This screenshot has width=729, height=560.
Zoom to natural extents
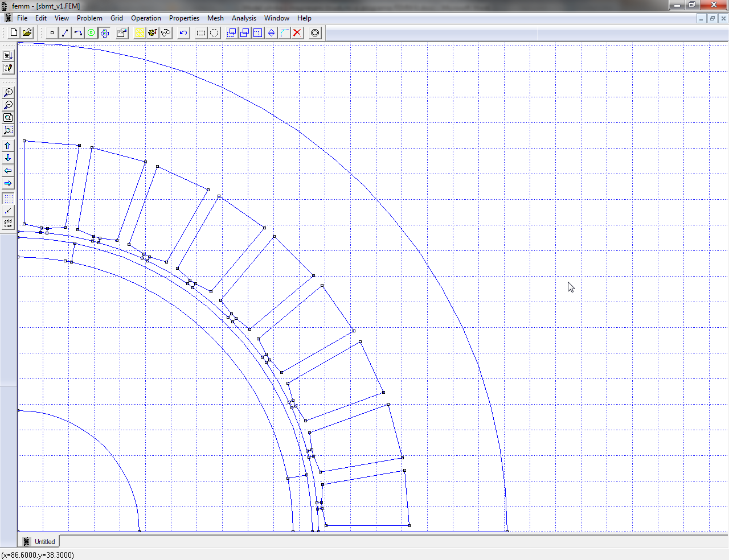tap(8, 118)
